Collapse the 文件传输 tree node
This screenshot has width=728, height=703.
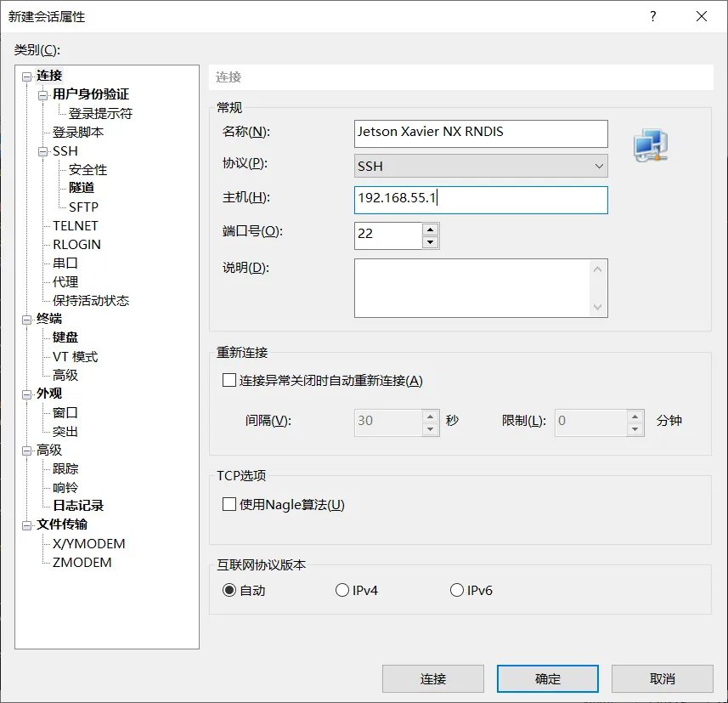point(27,525)
